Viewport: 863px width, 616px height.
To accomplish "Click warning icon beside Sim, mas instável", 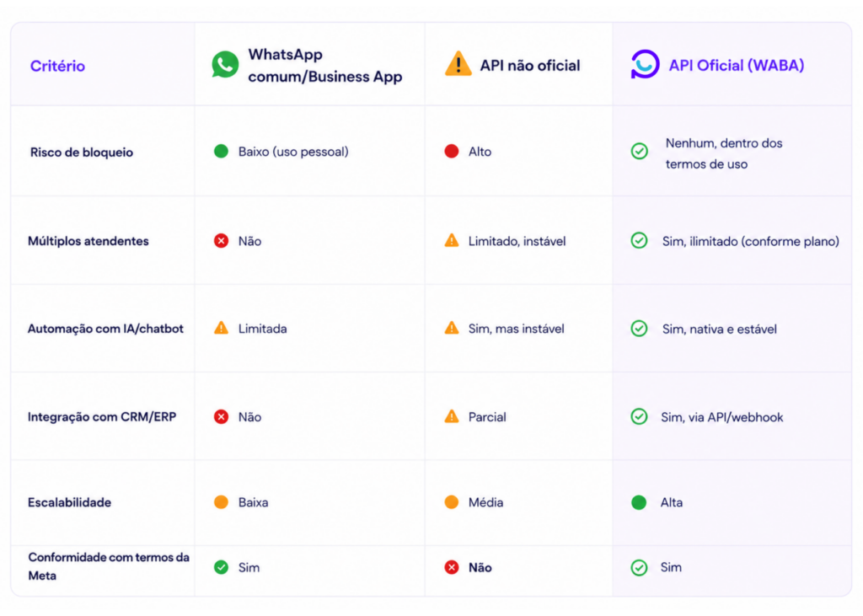I will [452, 328].
